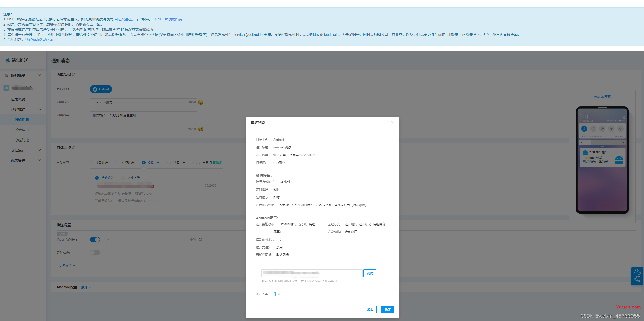Close the 推送预览 dialog with the X icon
This screenshot has width=644, height=321.
tap(392, 122)
